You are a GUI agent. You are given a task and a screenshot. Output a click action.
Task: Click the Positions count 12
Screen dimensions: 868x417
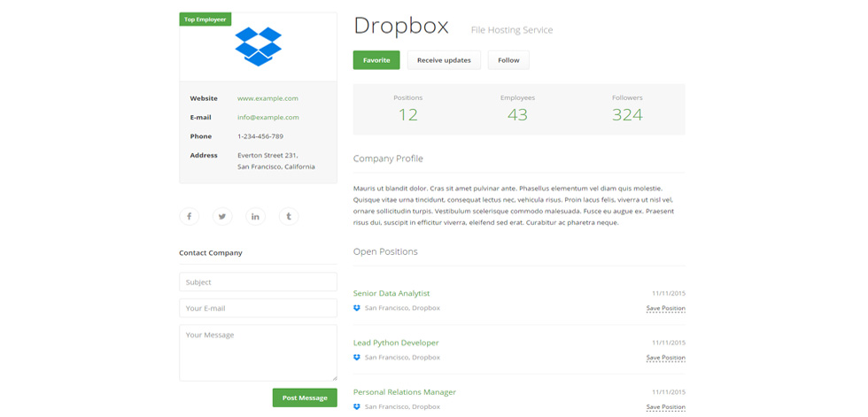pyautogui.click(x=408, y=114)
